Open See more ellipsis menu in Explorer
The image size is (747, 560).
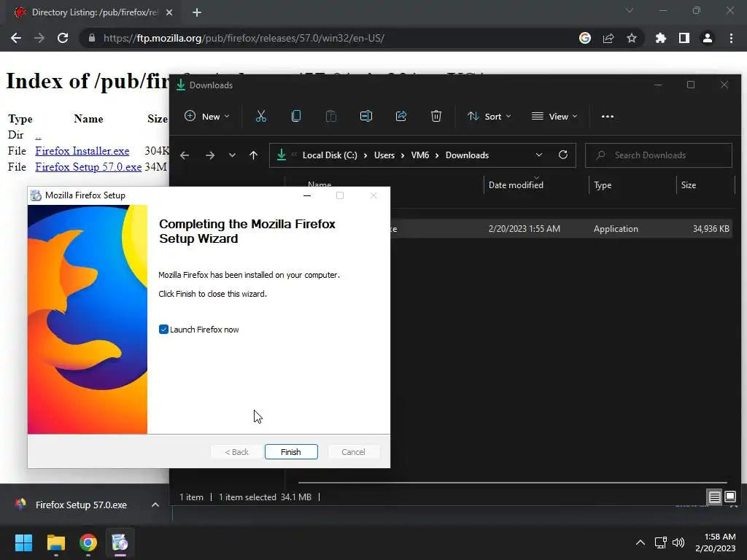click(608, 117)
